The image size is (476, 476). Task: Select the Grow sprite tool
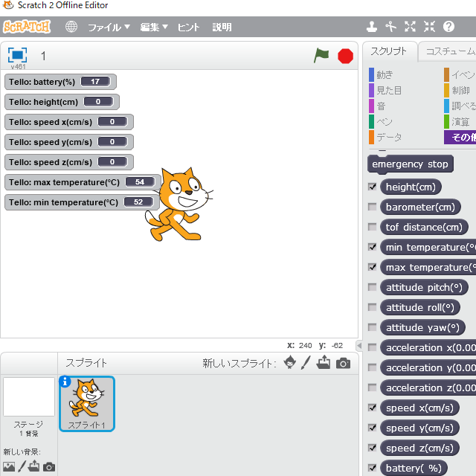pyautogui.click(x=410, y=27)
